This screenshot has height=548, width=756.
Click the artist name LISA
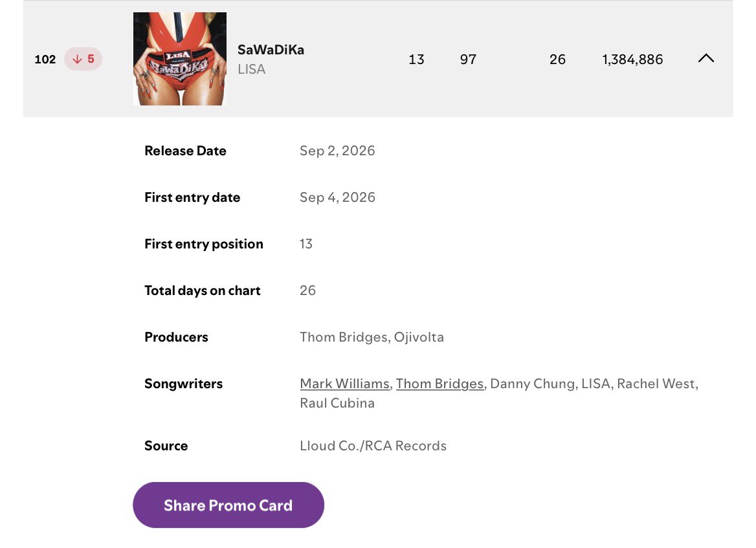[x=252, y=69]
